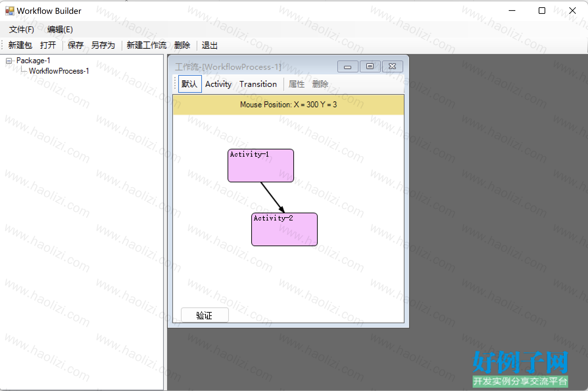588x391 pixels.
Task: Click 删除 in the workflow window toolbar
Action: [x=320, y=84]
